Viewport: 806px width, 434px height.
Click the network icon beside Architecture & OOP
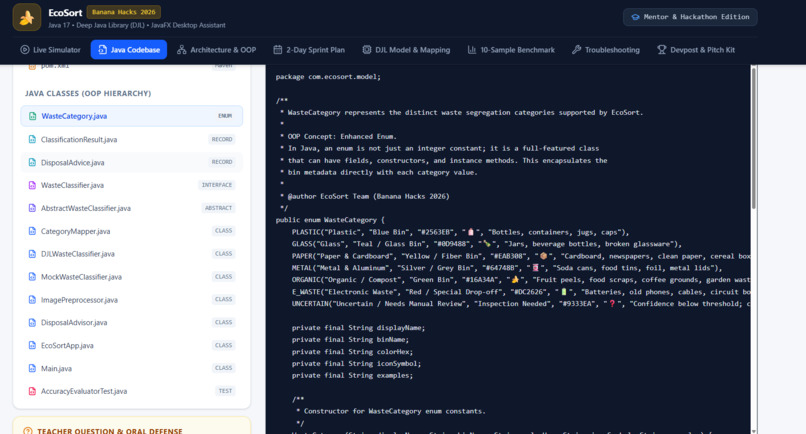181,50
